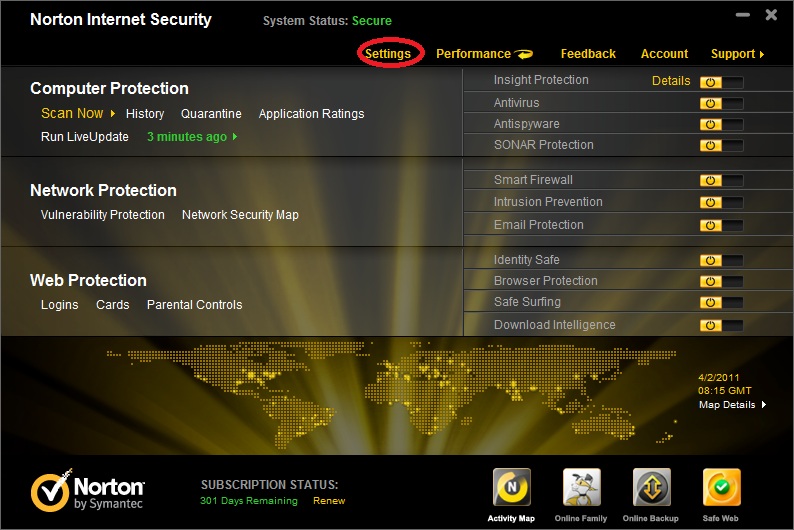Click 301 Days Remaining text

(249, 501)
